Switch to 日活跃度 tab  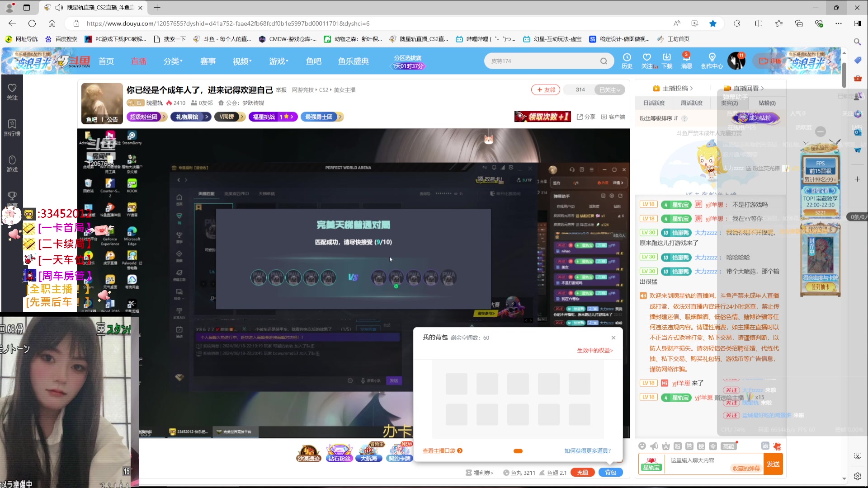[654, 103]
